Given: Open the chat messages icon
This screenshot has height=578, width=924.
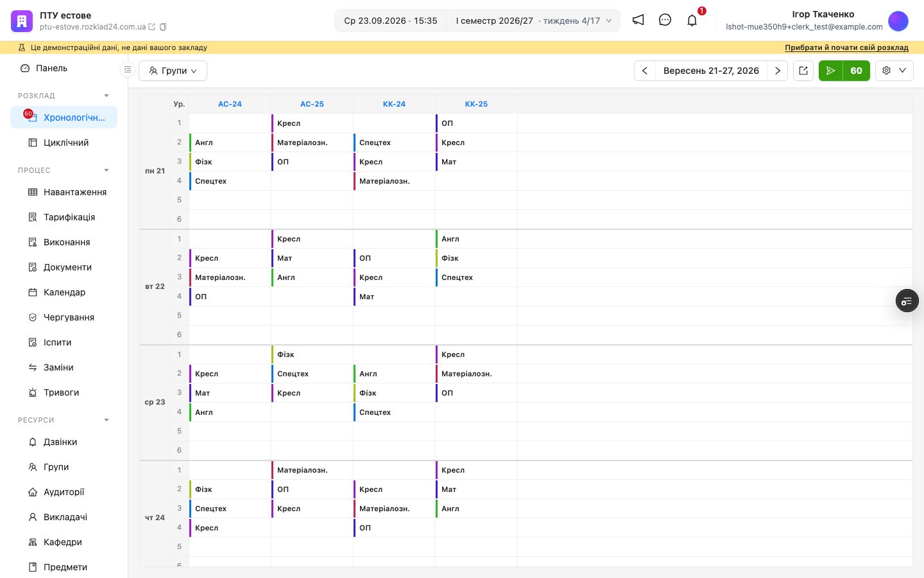Looking at the screenshot, I should [x=665, y=20].
